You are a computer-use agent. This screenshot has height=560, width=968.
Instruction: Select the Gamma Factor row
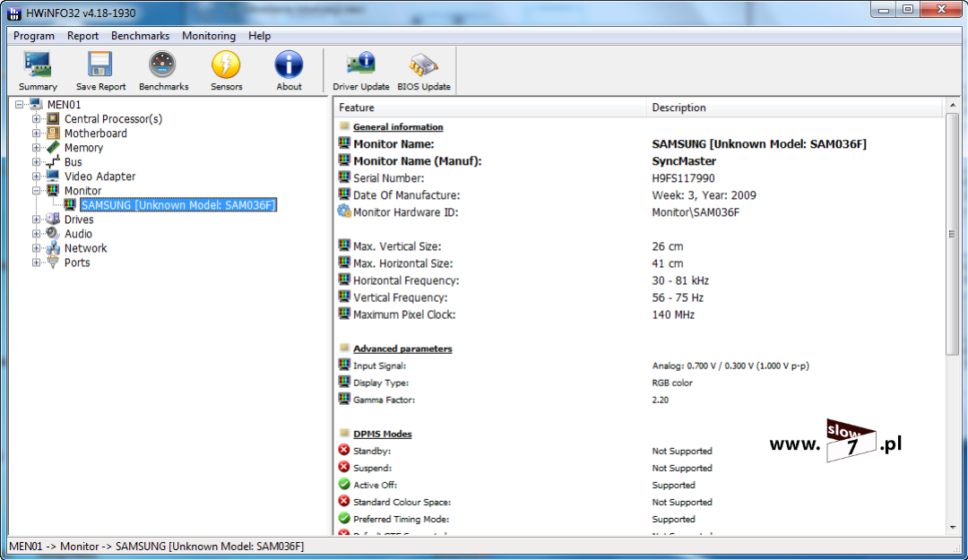click(638, 400)
